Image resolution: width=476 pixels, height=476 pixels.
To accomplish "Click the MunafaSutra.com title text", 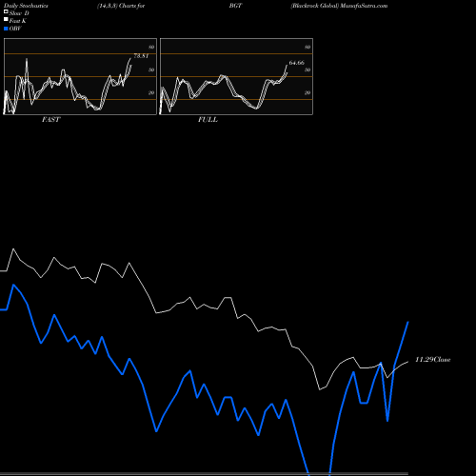I will pos(364,6).
